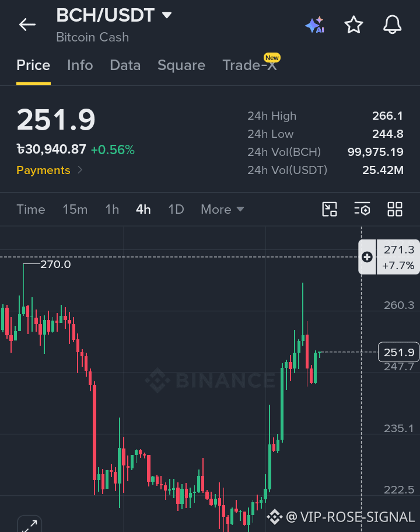Image resolution: width=420 pixels, height=532 pixels.
Task: Switch to the Info tab
Action: pos(80,65)
